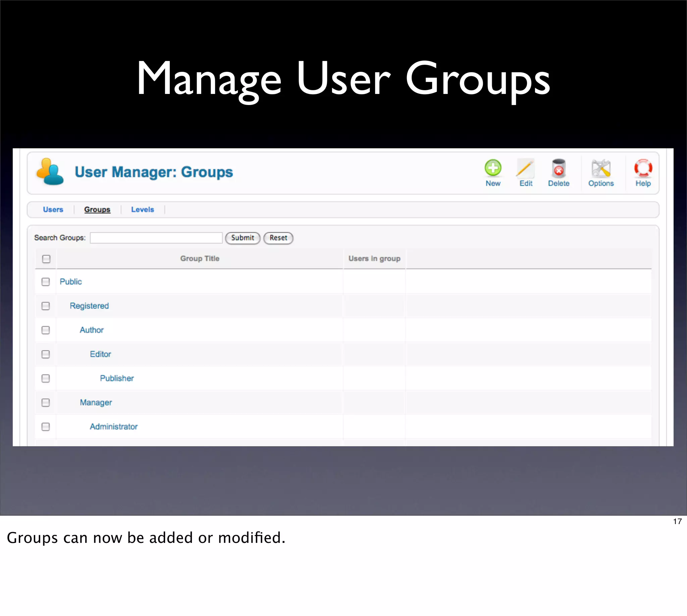Check the Editor group checkbox
The height and width of the screenshot is (616, 687).
pyautogui.click(x=46, y=354)
